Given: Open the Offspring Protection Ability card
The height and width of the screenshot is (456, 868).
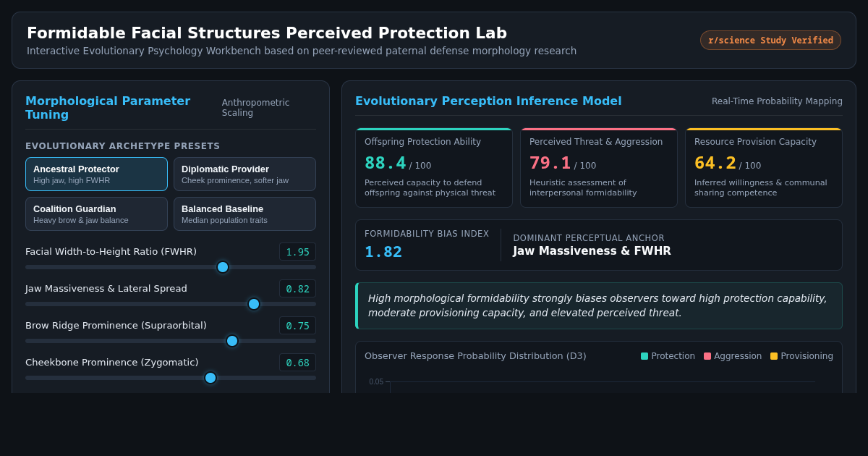Looking at the screenshot, I should (x=434, y=168).
